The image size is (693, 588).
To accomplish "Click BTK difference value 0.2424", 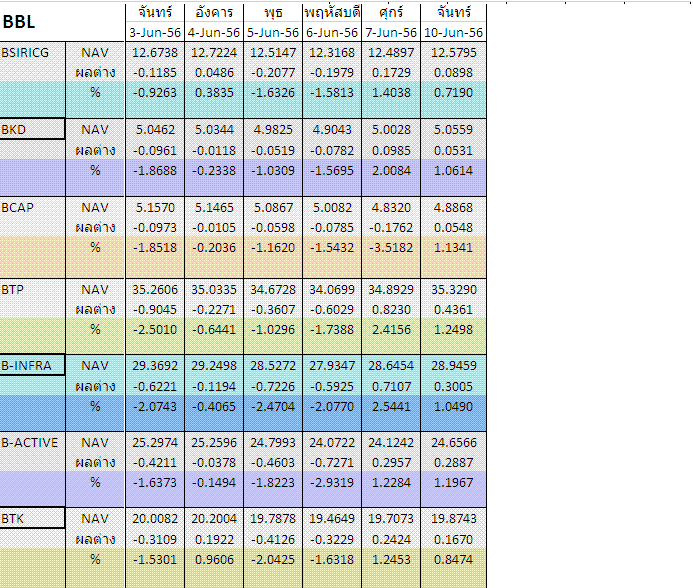I will [x=391, y=539].
